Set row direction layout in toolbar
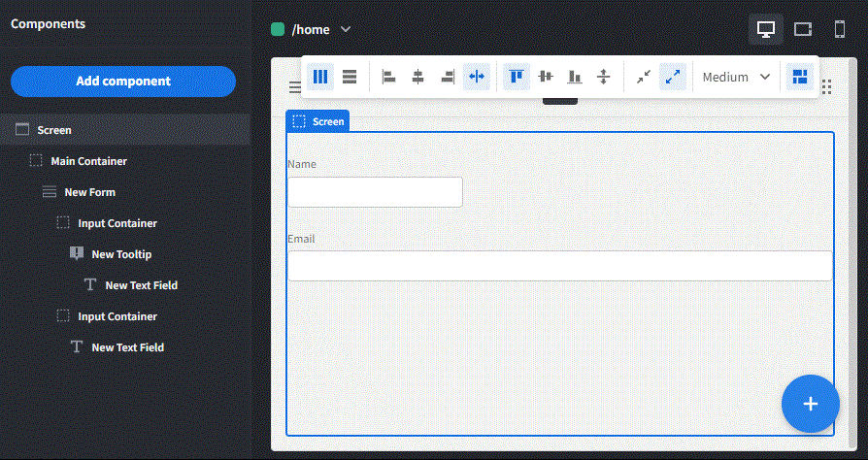868x460 pixels. tap(350, 77)
